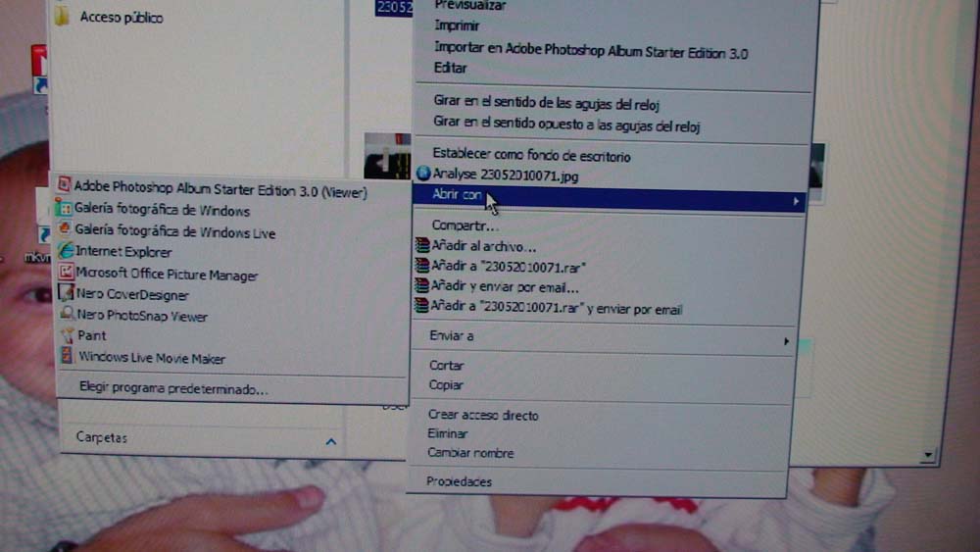Click the Enviar a menu label

tap(451, 335)
